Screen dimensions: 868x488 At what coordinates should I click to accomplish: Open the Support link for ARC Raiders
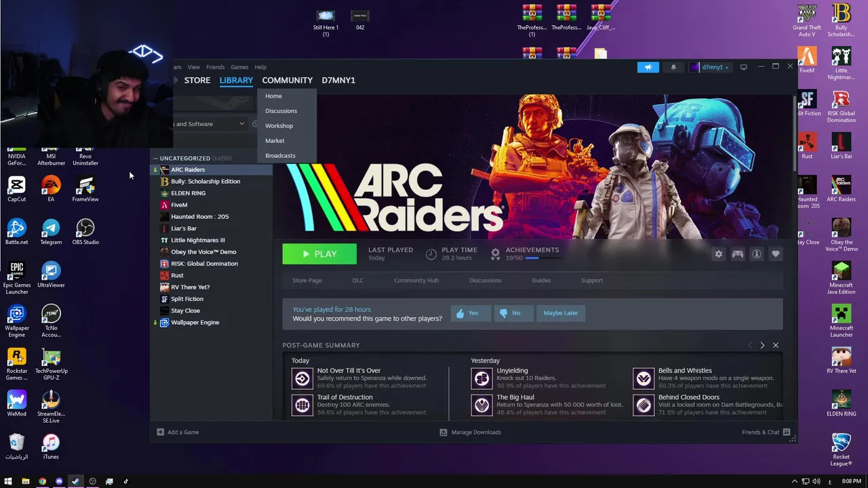click(592, 281)
